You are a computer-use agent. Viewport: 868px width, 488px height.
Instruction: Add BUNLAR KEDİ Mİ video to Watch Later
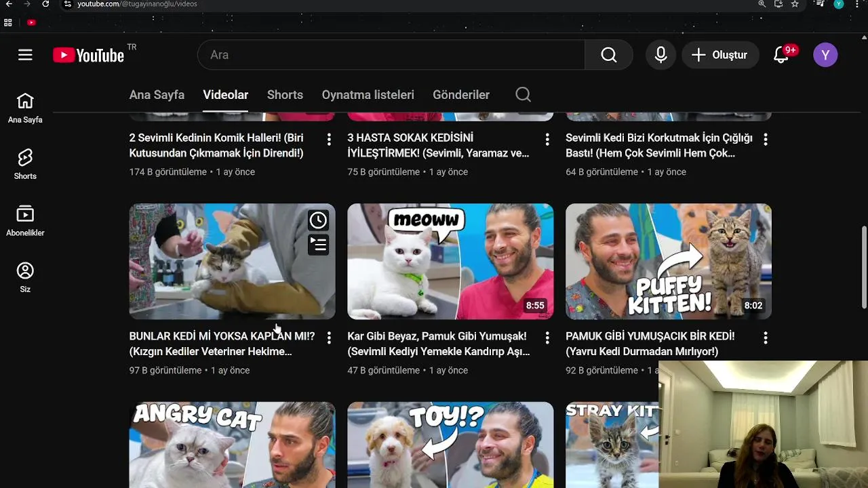point(318,220)
